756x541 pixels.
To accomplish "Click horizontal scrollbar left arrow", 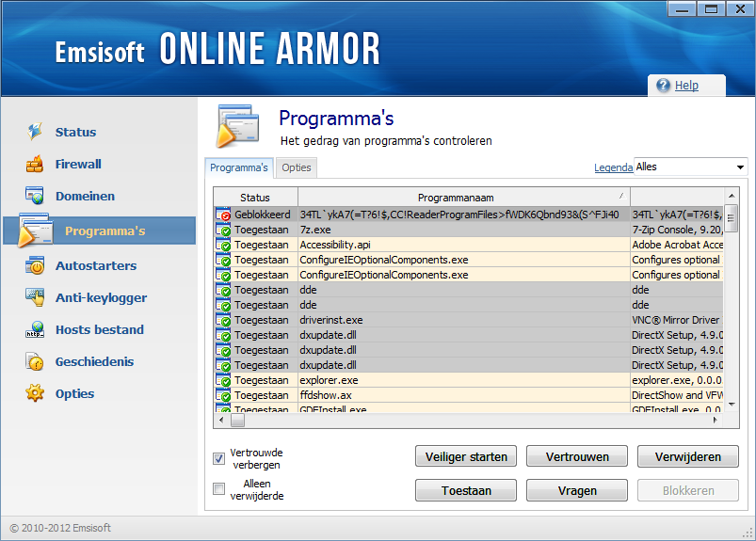I will coord(221,420).
